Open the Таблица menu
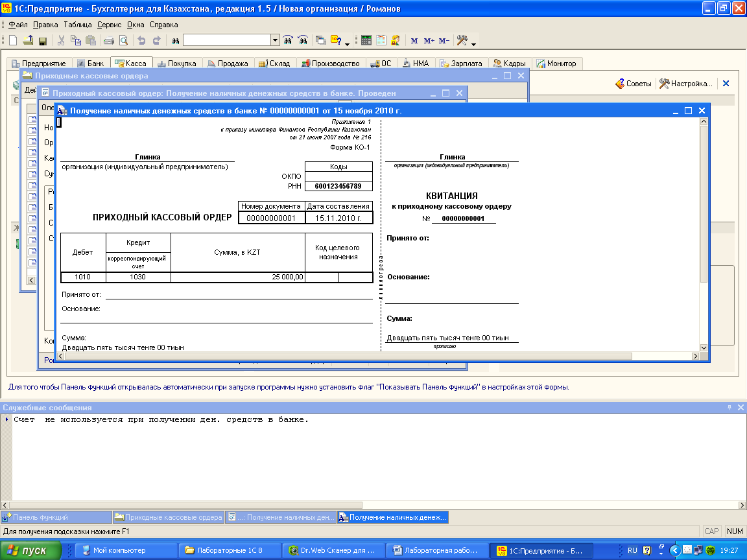The height and width of the screenshot is (560, 747). 78,25
